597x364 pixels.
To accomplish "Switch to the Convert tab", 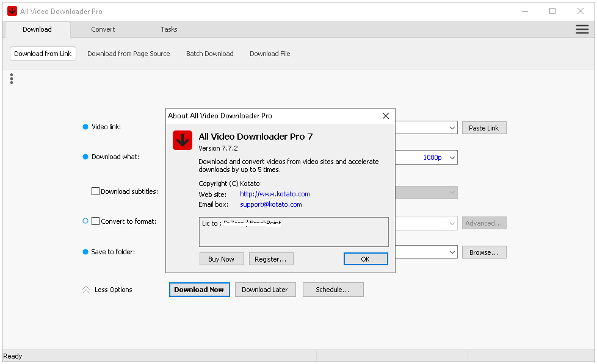I will [x=103, y=29].
